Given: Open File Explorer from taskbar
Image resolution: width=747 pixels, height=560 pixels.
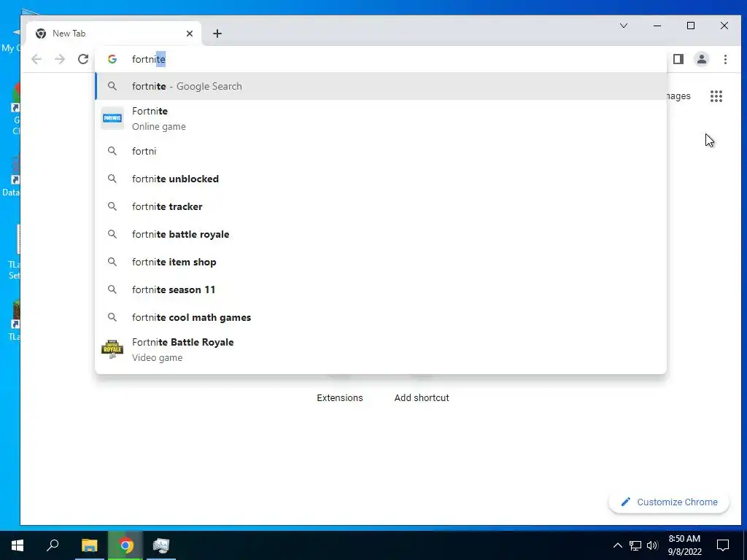Looking at the screenshot, I should (x=89, y=545).
